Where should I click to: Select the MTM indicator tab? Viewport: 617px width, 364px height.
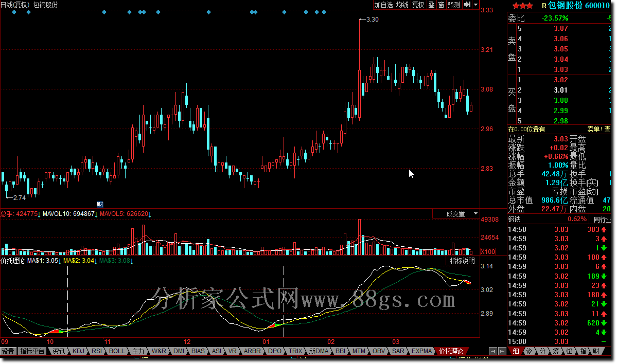point(359,351)
